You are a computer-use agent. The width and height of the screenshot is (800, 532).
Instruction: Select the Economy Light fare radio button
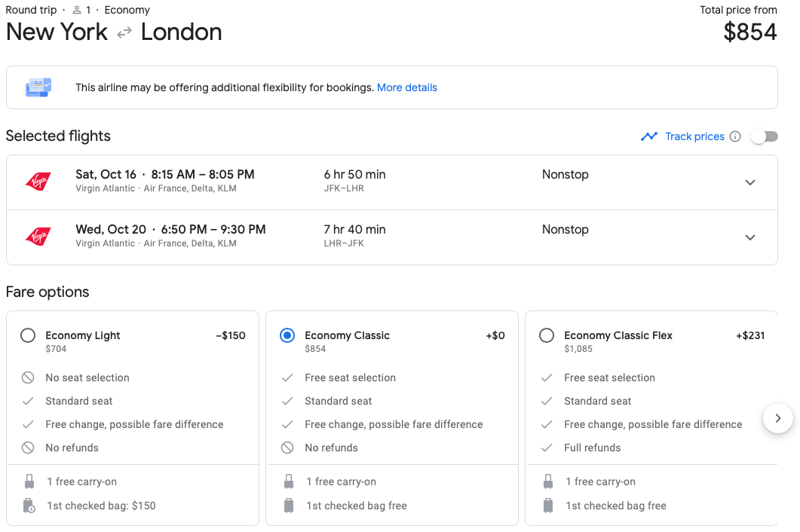[x=28, y=335]
